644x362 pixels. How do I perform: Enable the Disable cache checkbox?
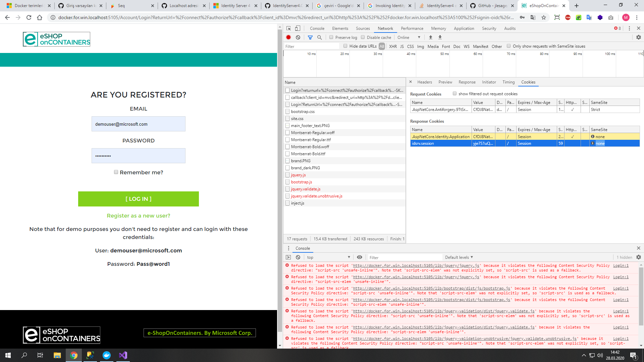[363, 37]
